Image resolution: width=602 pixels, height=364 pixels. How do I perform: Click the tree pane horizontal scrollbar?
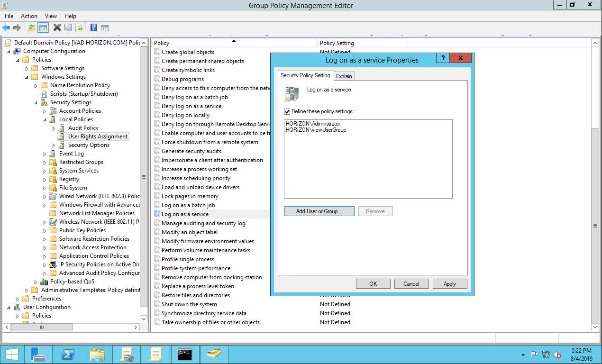[71, 327]
